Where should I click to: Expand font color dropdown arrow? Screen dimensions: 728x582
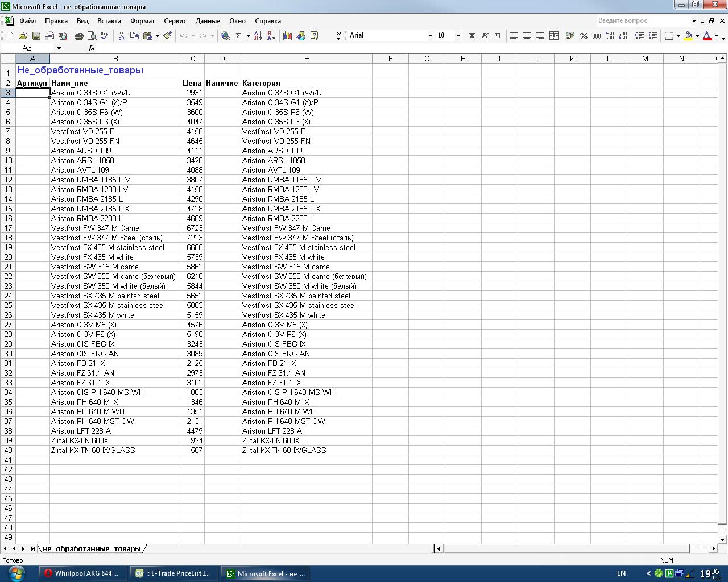[717, 36]
